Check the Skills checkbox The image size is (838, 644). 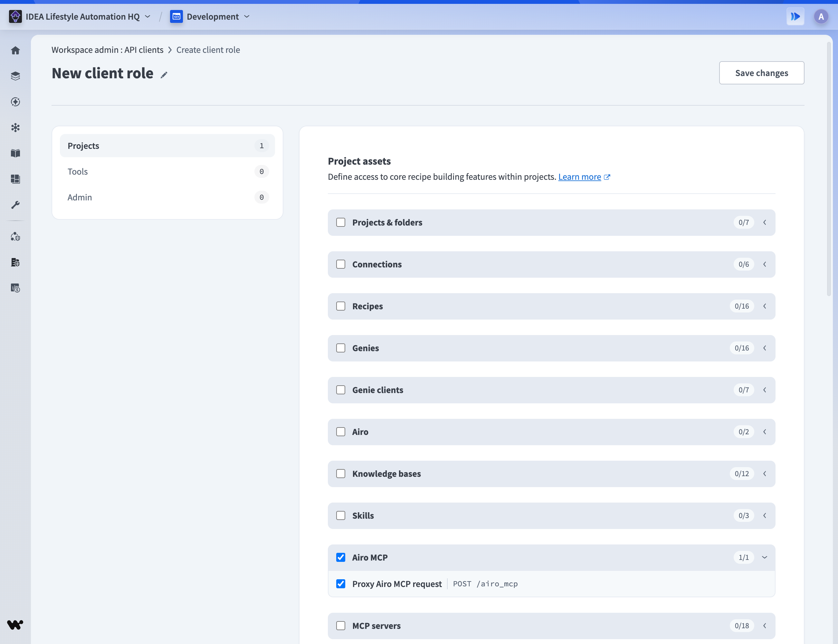(x=341, y=515)
